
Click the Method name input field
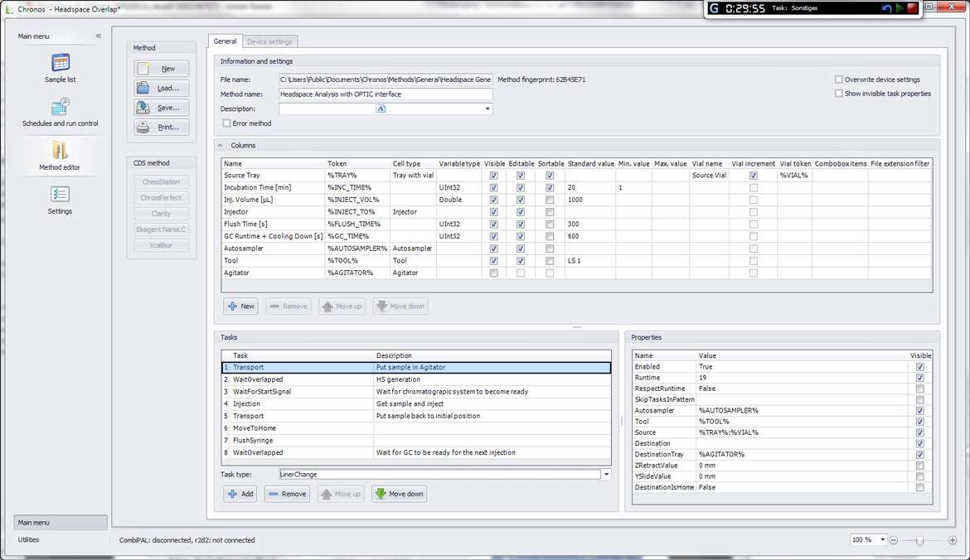(386, 94)
